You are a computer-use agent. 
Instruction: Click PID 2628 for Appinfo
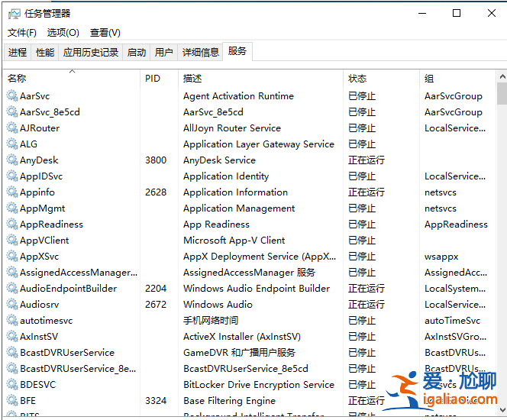(156, 192)
